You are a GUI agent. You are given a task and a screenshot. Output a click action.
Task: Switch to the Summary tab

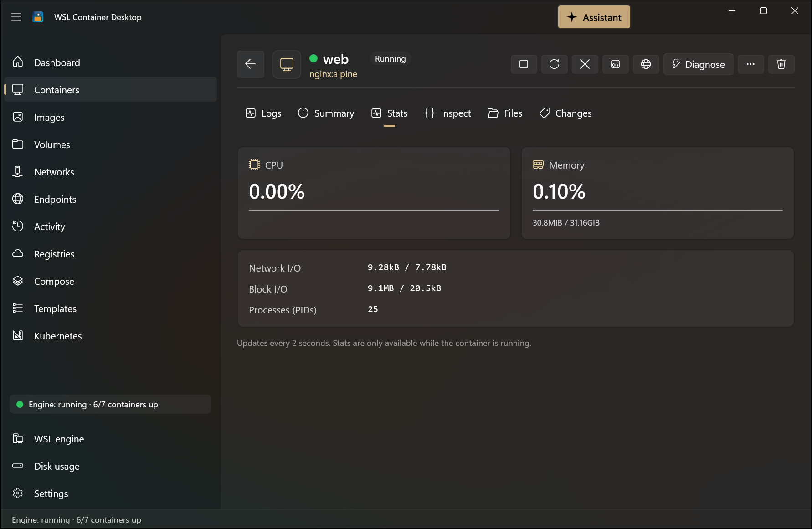coord(326,113)
